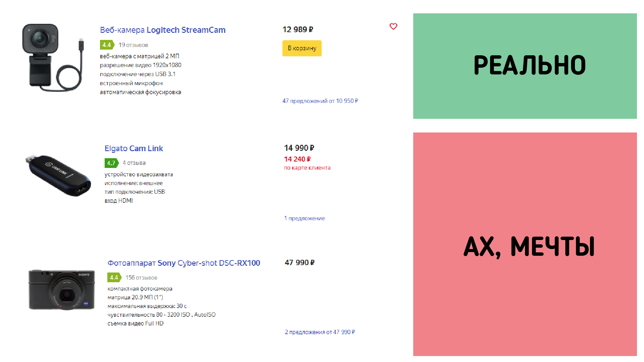
Task: Click the Sony camera product image
Action: point(62,290)
